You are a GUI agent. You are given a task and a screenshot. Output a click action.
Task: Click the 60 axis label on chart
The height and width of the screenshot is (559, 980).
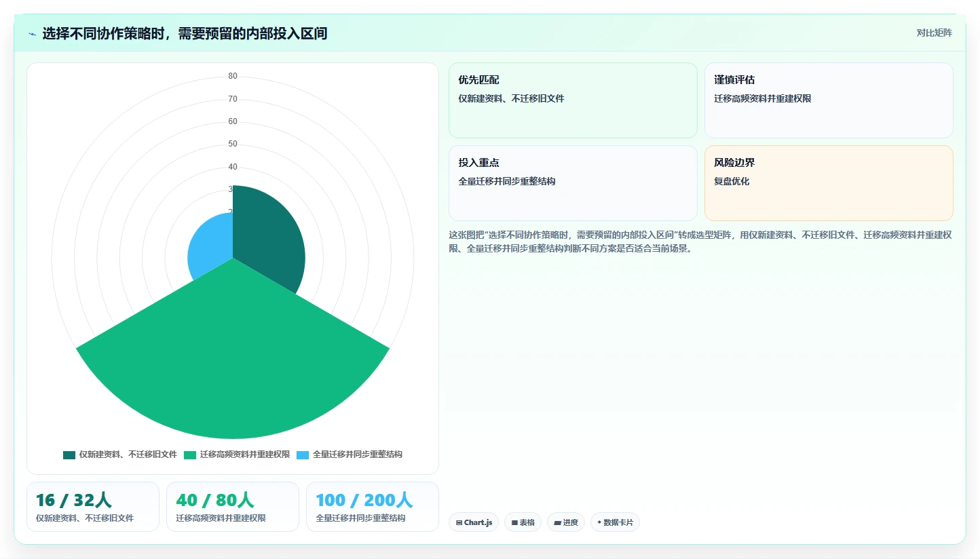point(233,121)
